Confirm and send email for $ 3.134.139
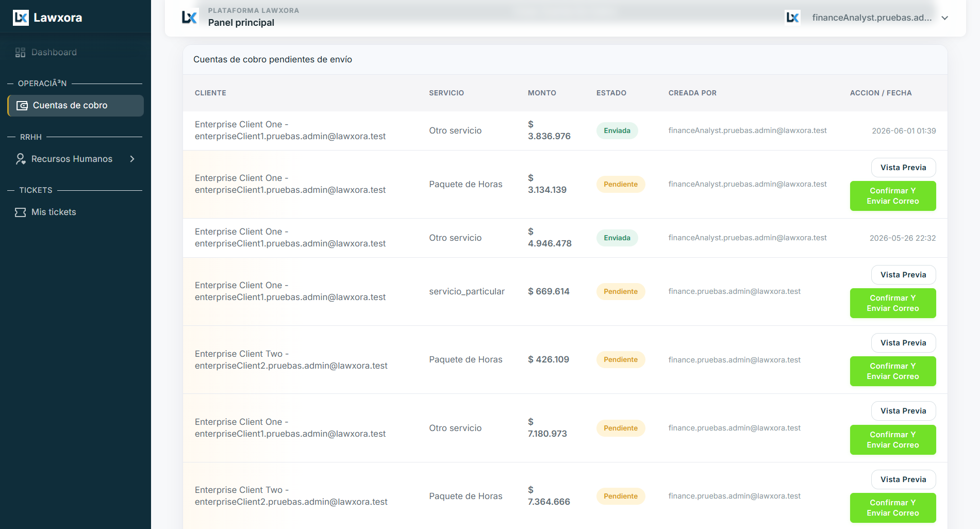This screenshot has width=980, height=529. point(893,196)
